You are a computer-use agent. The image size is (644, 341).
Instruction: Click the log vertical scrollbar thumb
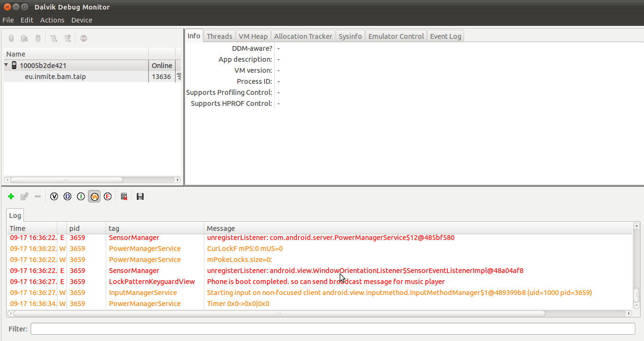(x=637, y=295)
